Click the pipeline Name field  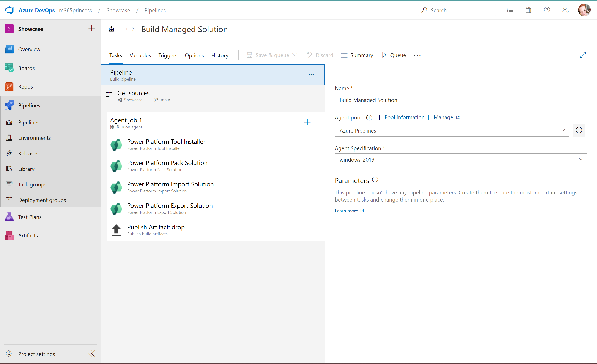461,100
